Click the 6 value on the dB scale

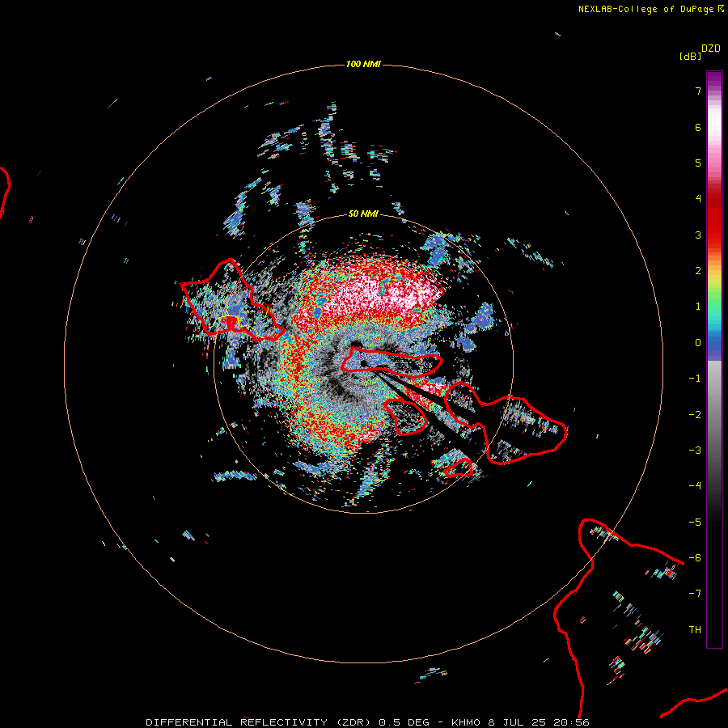tap(698, 127)
